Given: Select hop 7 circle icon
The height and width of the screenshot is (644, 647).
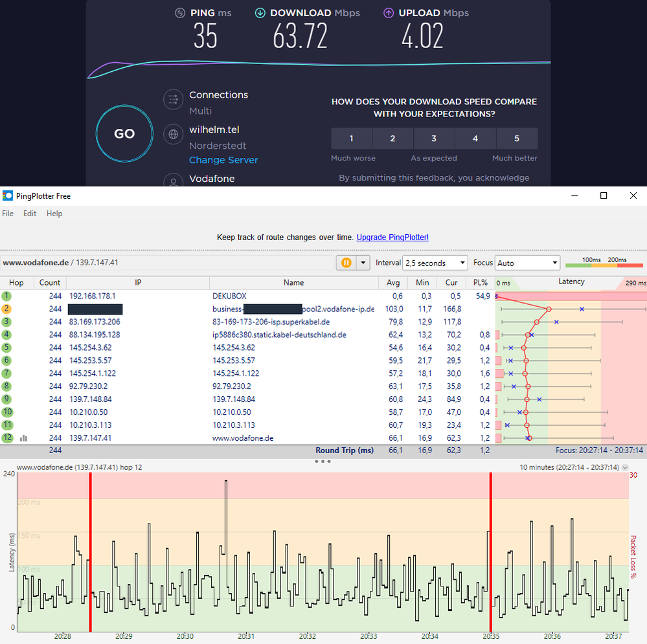Looking at the screenshot, I should [6, 373].
